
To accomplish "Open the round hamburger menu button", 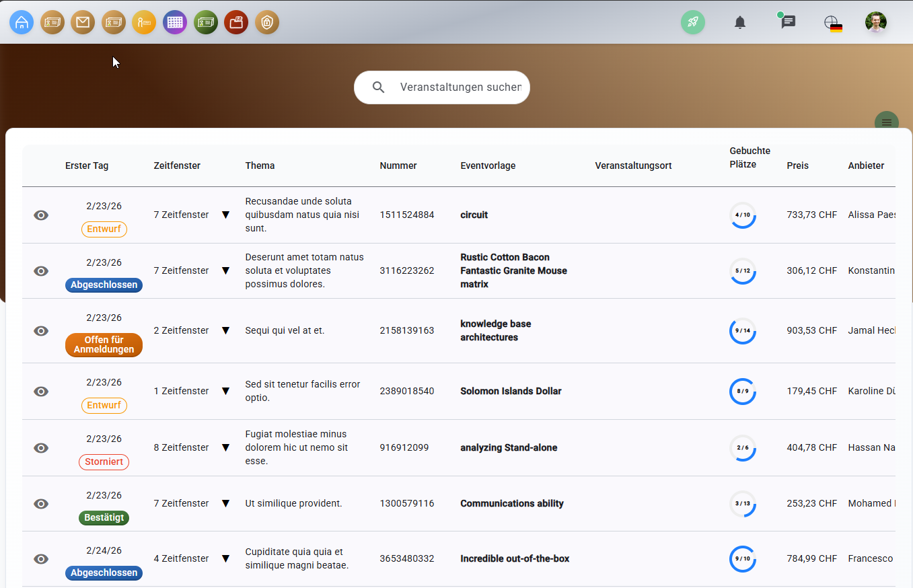I will [886, 122].
